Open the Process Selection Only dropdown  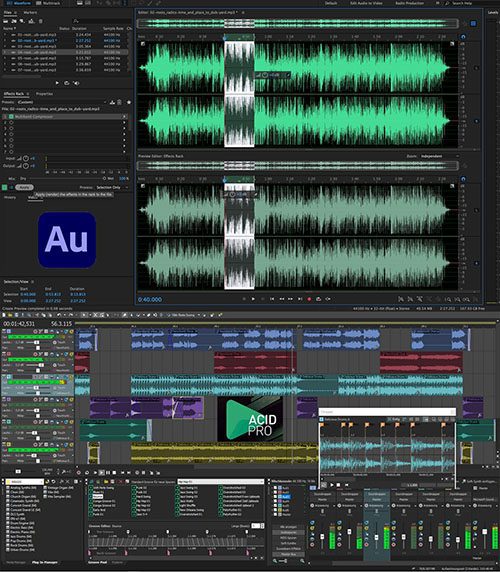112,188
